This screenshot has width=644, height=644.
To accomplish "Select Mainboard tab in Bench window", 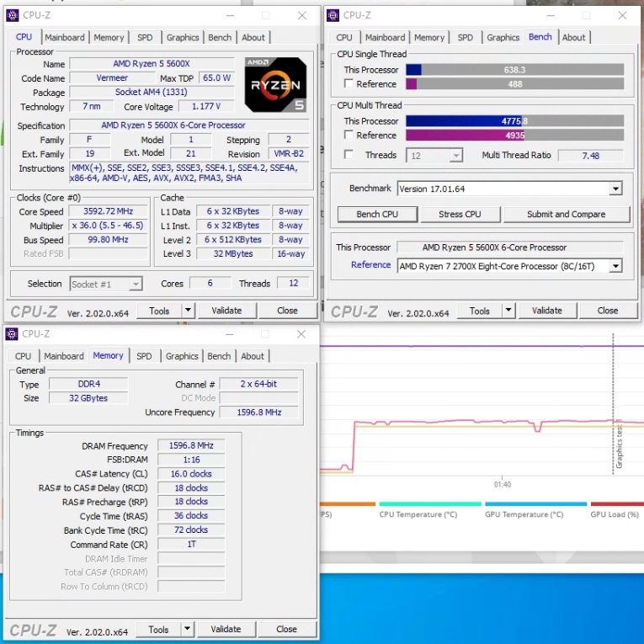I will [x=385, y=37].
